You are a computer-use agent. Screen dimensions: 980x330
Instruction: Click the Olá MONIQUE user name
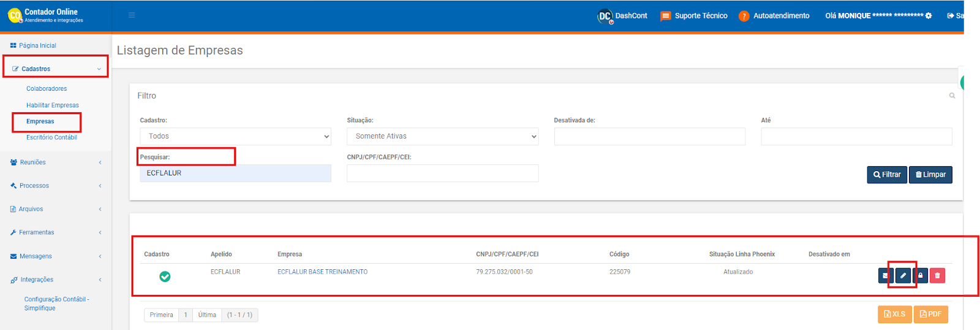[x=874, y=16]
